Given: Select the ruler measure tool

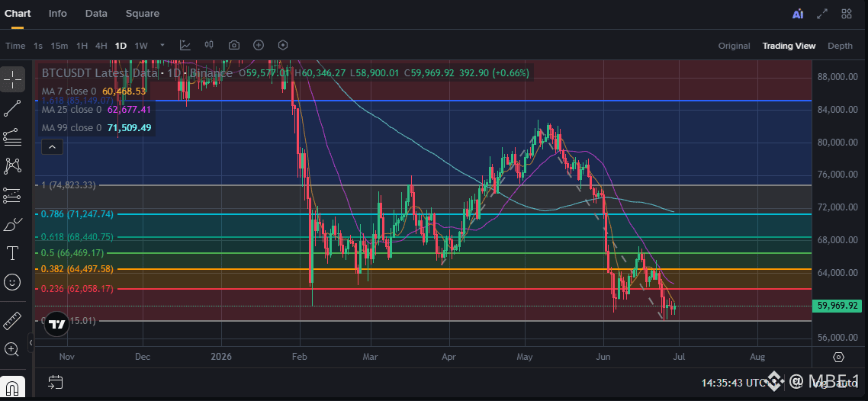Looking at the screenshot, I should [x=12, y=320].
